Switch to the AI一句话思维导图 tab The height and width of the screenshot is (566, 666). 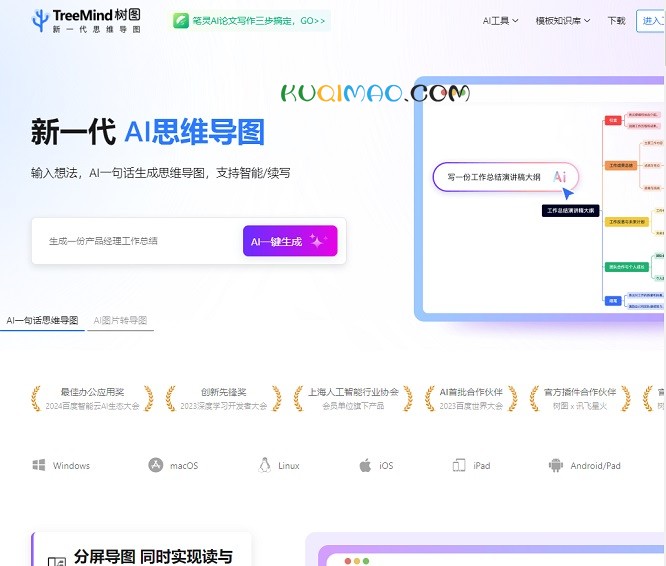pos(42,321)
